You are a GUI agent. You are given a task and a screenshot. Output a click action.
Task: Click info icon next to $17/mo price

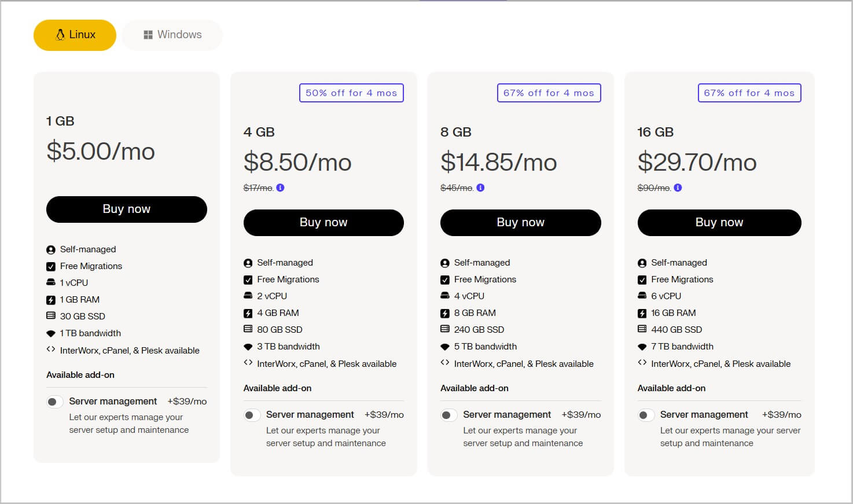pos(280,187)
